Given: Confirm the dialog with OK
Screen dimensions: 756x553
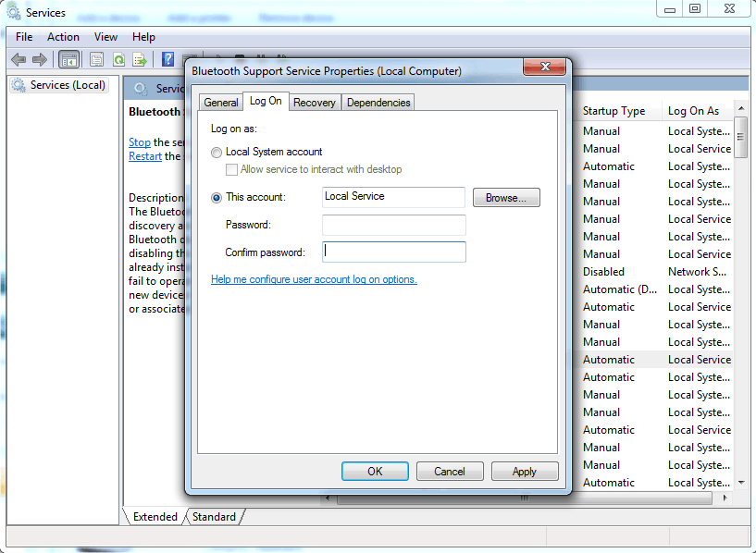Looking at the screenshot, I should tap(375, 471).
